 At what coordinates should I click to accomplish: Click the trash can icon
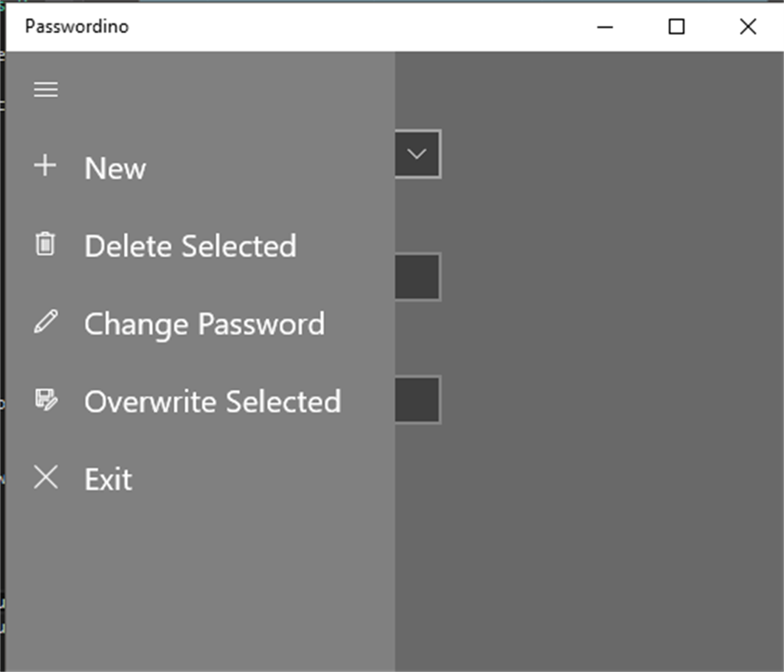click(x=45, y=244)
